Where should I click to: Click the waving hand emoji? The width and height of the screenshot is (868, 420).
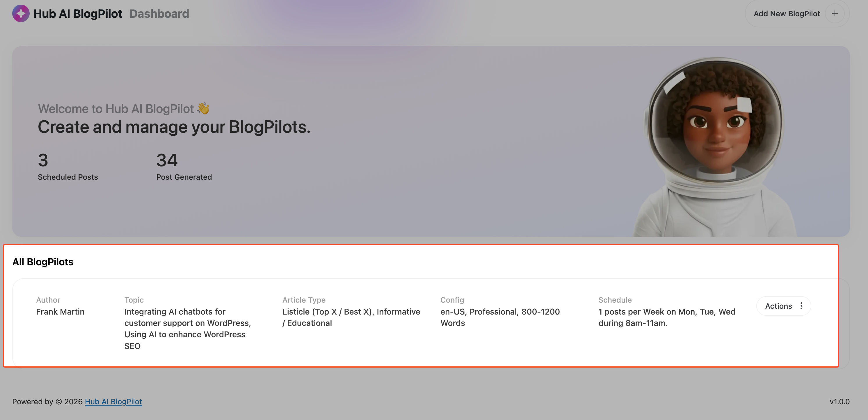[203, 109]
